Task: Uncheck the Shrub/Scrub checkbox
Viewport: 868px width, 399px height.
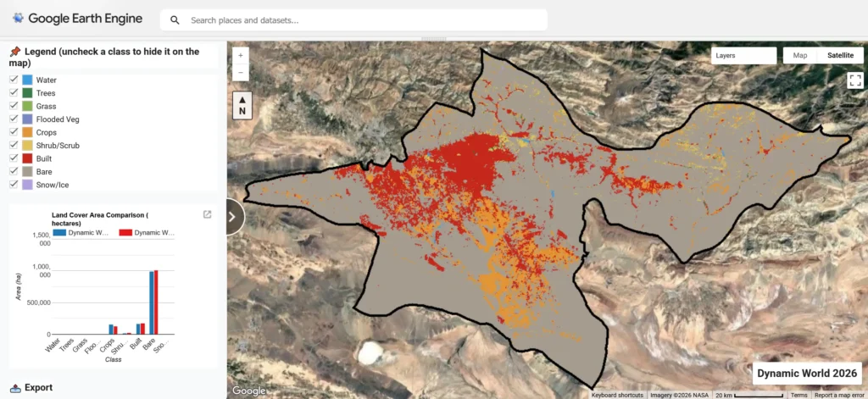Action: (14, 146)
